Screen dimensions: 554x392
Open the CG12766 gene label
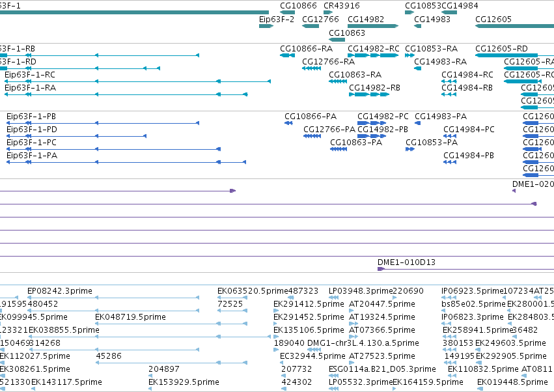pyautogui.click(x=320, y=19)
